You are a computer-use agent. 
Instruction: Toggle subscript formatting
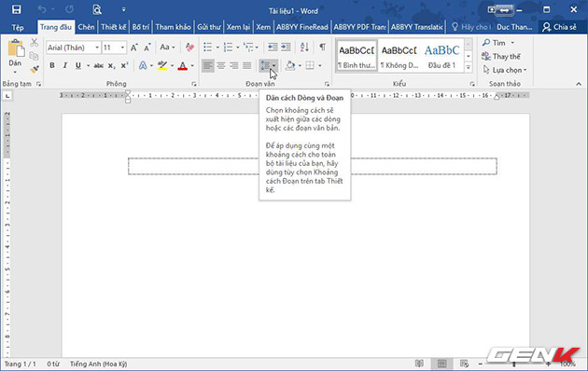pos(111,65)
